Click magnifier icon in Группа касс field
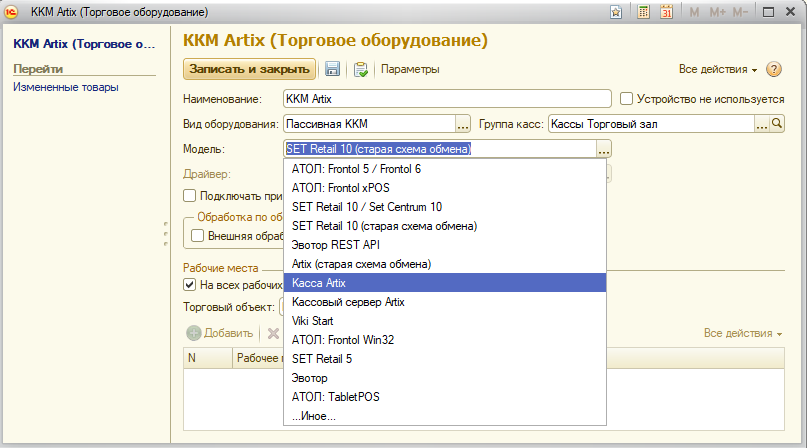807x448 pixels. 777,124
